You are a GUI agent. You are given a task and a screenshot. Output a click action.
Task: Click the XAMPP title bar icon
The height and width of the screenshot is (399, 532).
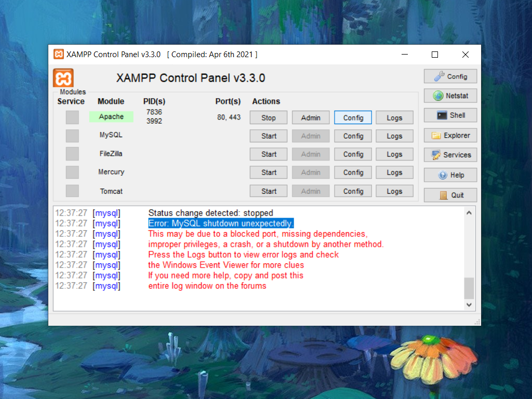pos(59,54)
